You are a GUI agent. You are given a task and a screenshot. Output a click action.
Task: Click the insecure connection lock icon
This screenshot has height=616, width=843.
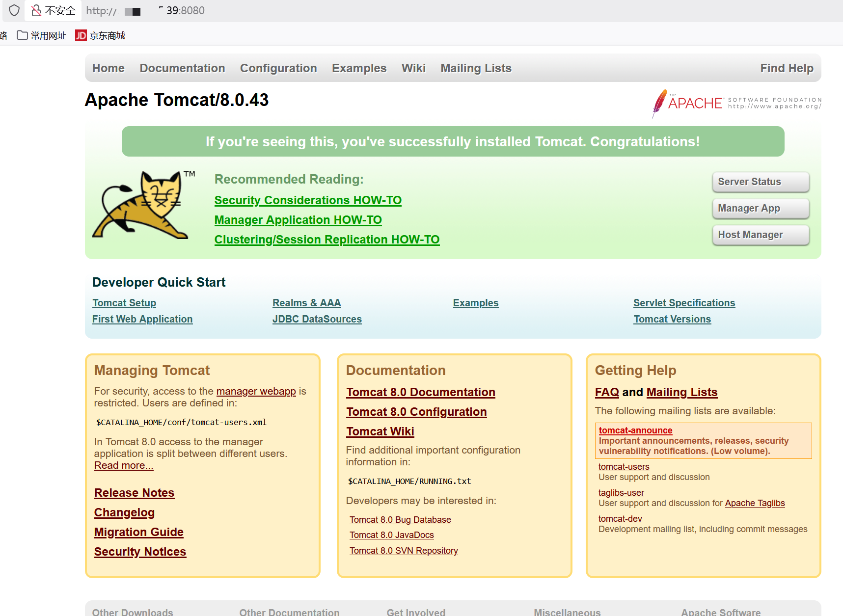[x=36, y=10]
